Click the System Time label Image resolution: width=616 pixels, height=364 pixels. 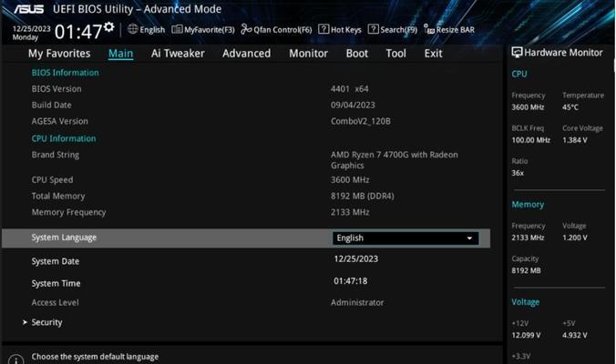coord(56,283)
